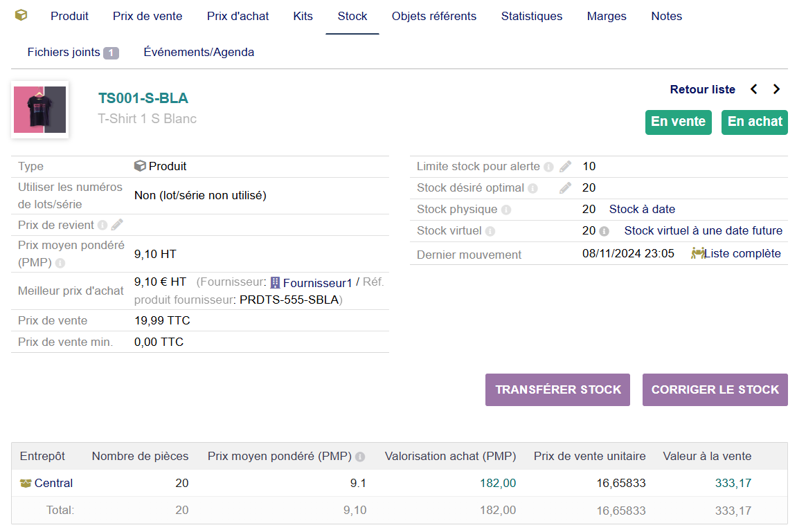The image size is (797, 532).
Task: Open the Événements/Agenda tab
Action: (199, 52)
